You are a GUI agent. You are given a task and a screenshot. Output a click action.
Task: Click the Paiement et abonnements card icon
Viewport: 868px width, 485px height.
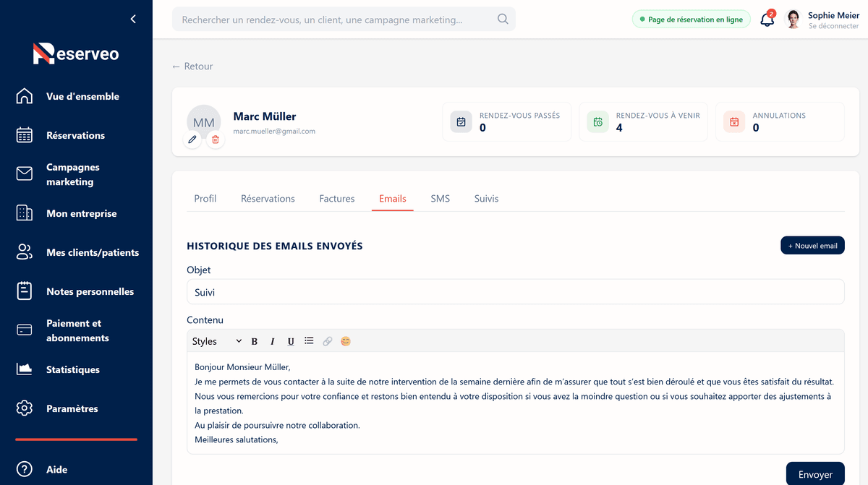pos(25,330)
